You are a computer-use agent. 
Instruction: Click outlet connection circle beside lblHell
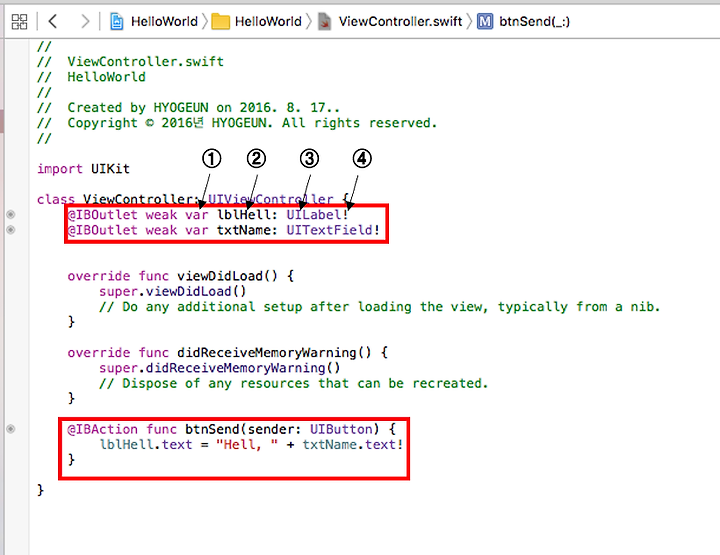(11, 214)
